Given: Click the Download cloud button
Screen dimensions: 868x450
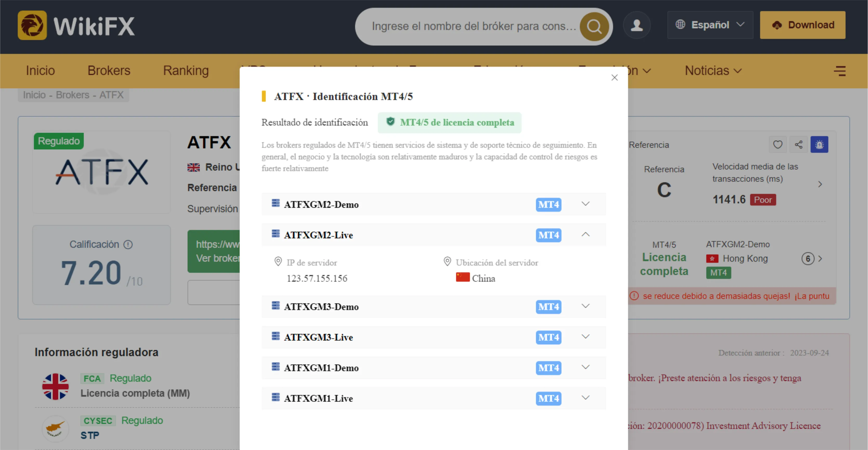Looking at the screenshot, I should point(802,25).
